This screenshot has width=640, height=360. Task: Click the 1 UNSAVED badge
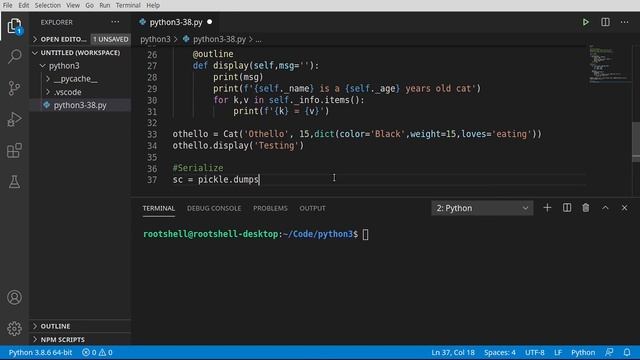click(x=110, y=39)
